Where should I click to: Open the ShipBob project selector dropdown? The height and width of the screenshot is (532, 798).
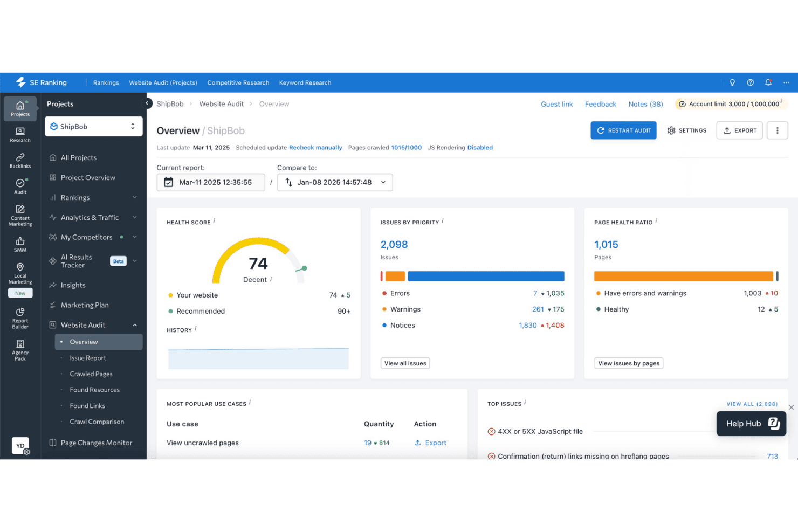click(94, 127)
